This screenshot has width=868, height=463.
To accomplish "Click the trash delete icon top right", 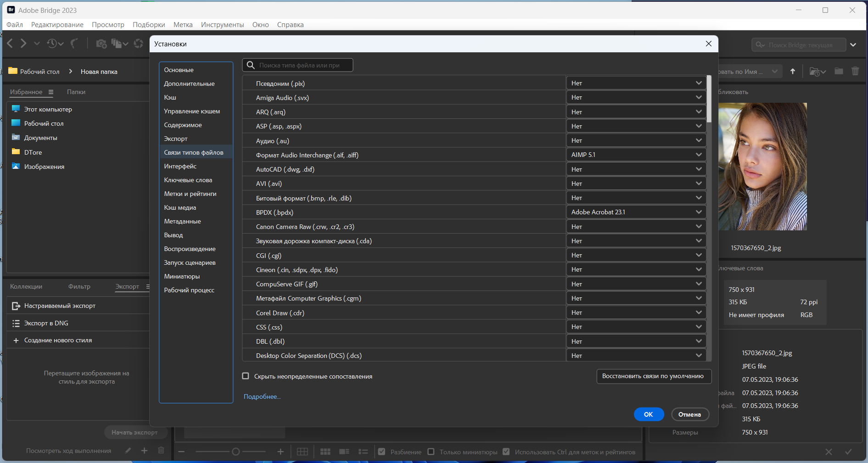I will [x=855, y=71].
